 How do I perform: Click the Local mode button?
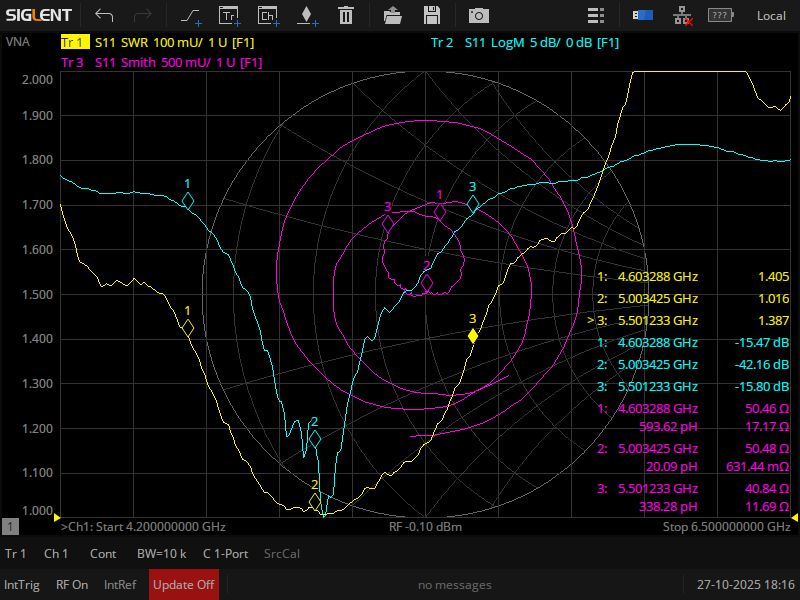tap(771, 15)
